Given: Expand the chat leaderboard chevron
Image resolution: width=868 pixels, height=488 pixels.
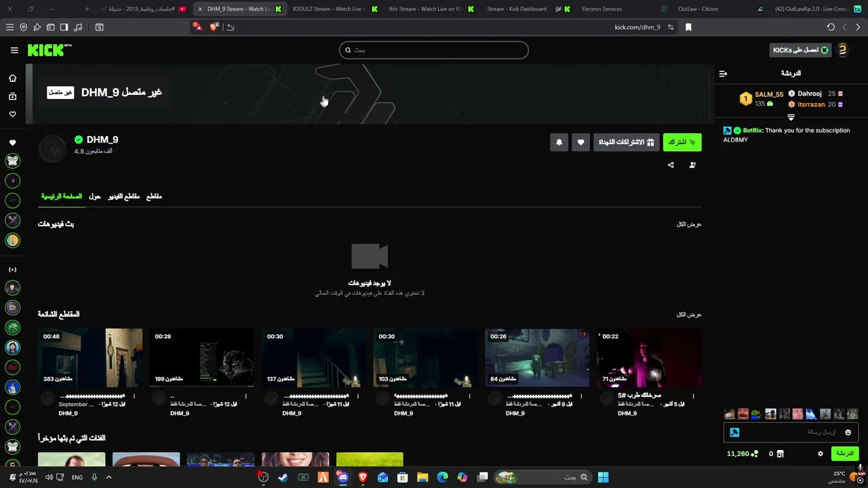Looking at the screenshot, I should pos(791,117).
